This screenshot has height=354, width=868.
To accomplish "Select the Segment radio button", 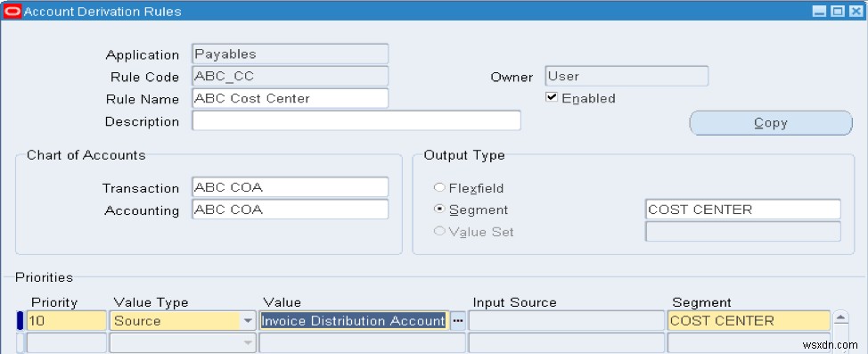I will tap(439, 210).
